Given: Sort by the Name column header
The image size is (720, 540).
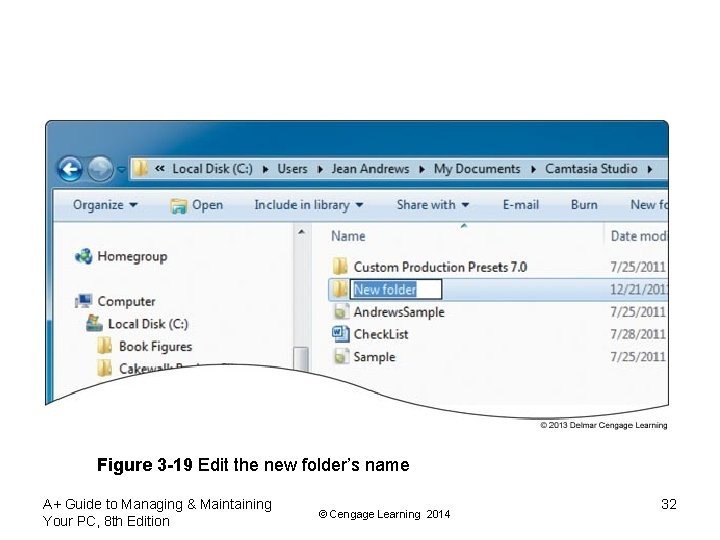Looking at the screenshot, I should click(x=349, y=236).
